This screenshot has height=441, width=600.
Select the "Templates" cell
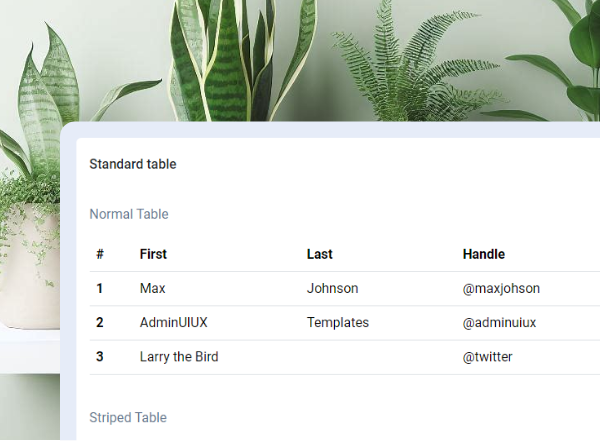pos(338,323)
